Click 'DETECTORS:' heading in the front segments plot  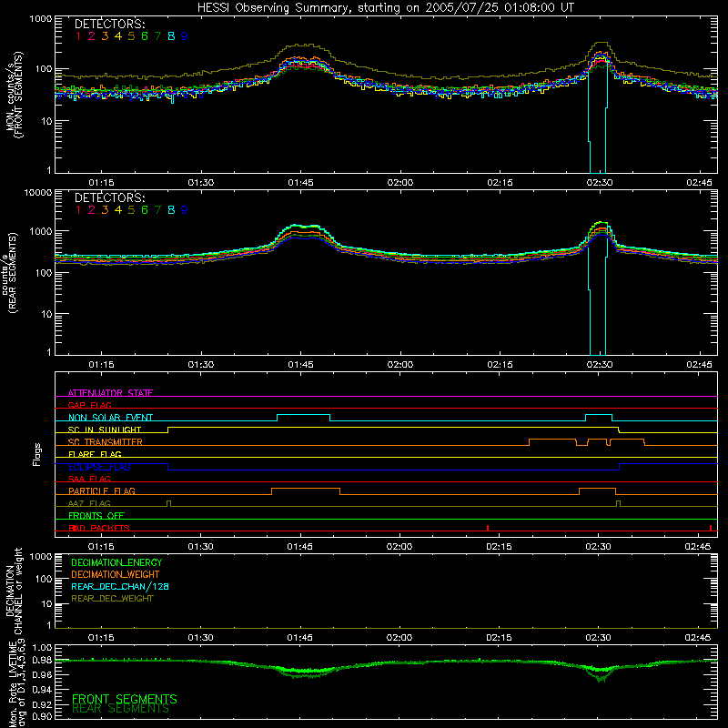[110, 25]
